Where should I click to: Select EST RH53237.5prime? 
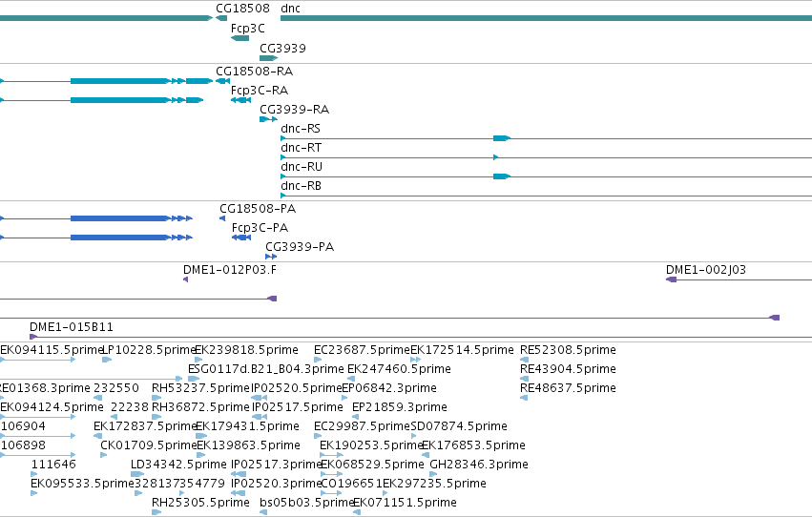pos(201,388)
